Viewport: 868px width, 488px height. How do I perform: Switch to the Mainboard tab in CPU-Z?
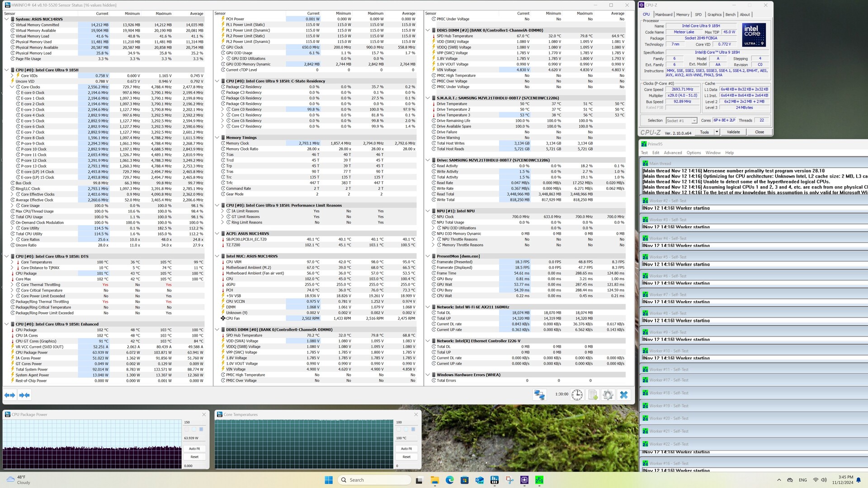664,14
